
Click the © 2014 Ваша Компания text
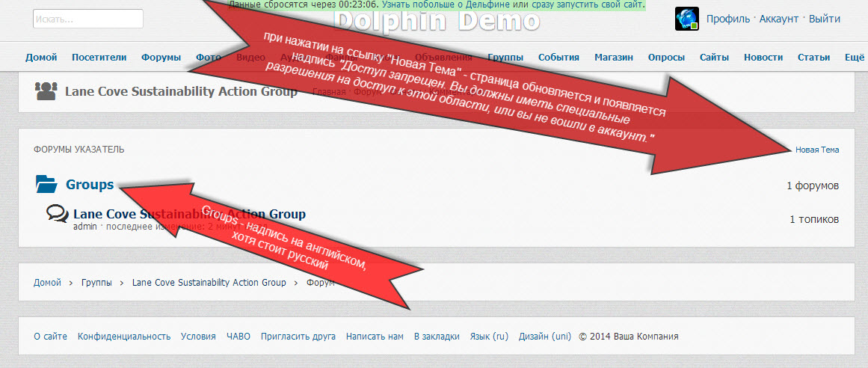[x=628, y=337]
